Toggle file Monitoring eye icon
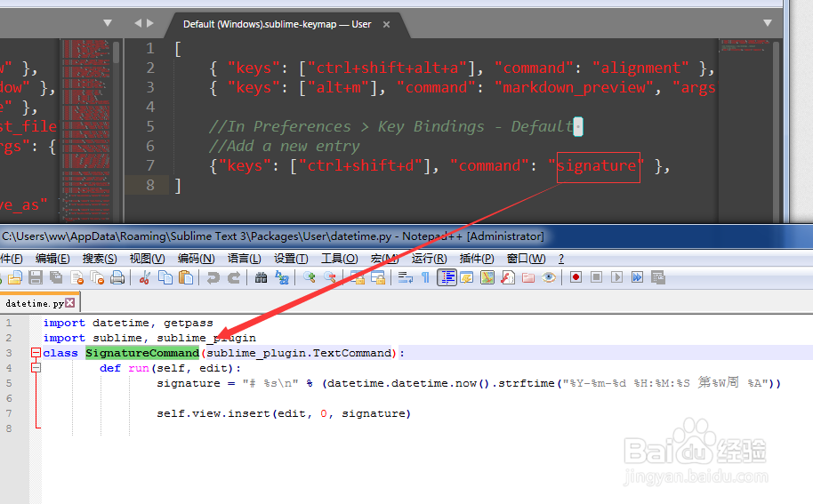This screenshot has height=504, width=813. coord(549,277)
